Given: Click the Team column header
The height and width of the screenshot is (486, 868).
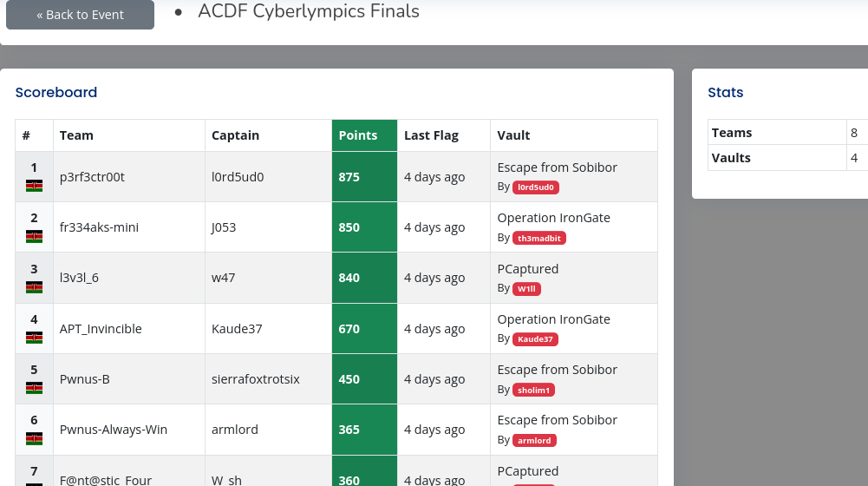Looking at the screenshot, I should coord(76,135).
